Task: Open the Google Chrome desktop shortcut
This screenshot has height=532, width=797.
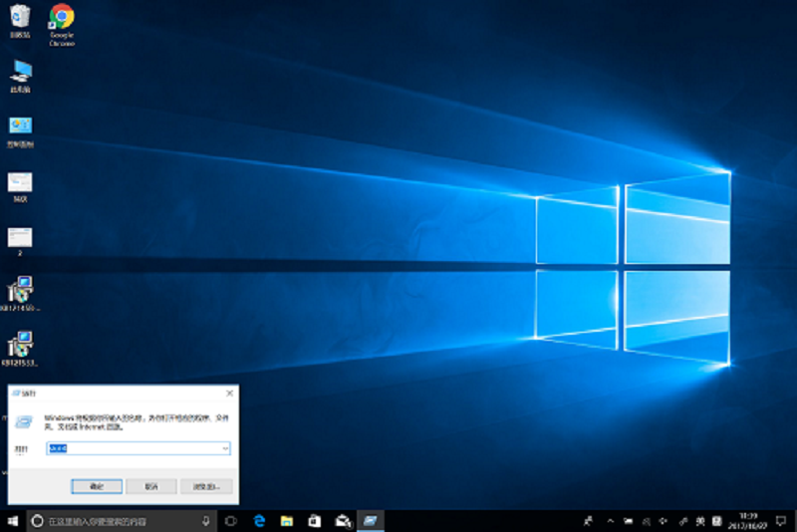Action: (x=62, y=25)
